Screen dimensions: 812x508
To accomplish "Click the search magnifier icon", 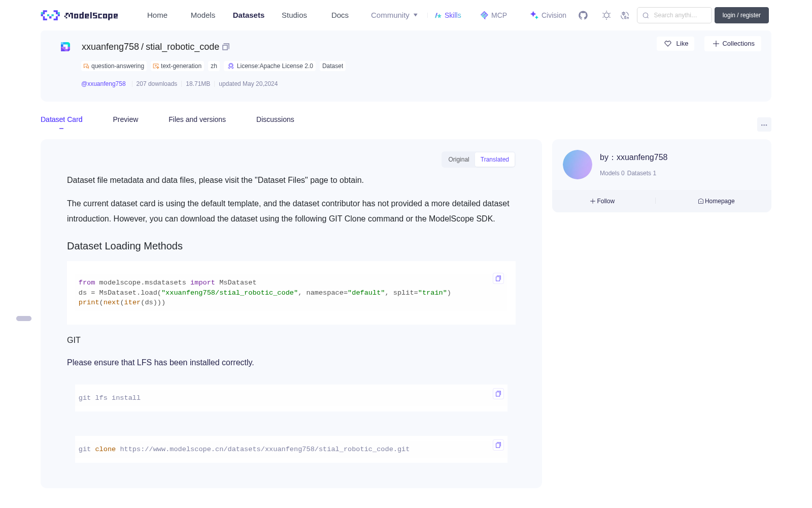I will (646, 15).
